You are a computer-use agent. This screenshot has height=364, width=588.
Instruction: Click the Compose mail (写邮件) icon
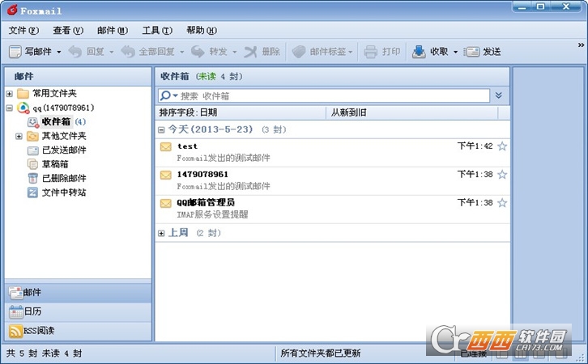pyautogui.click(x=15, y=52)
